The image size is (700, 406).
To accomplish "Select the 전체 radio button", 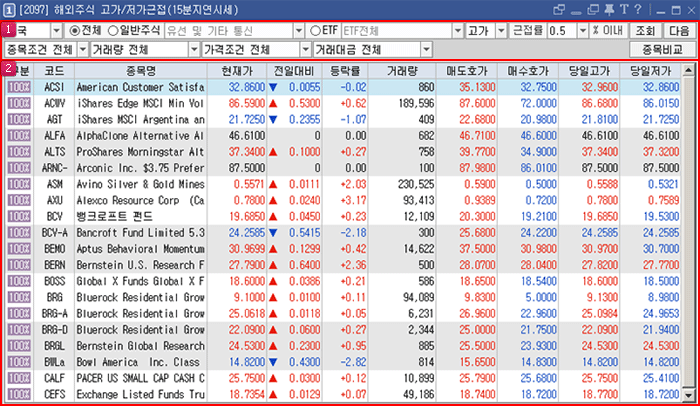I will (75, 31).
